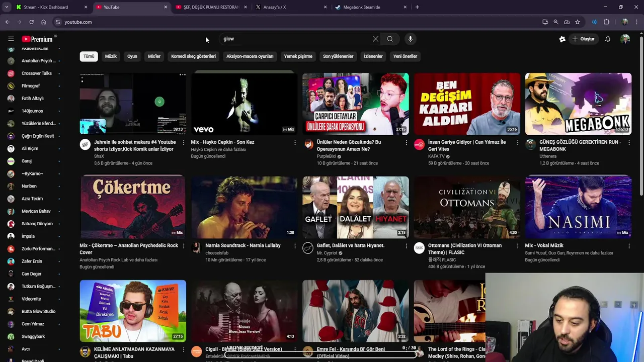Select the Son yüklenenler chip

click(x=338, y=56)
